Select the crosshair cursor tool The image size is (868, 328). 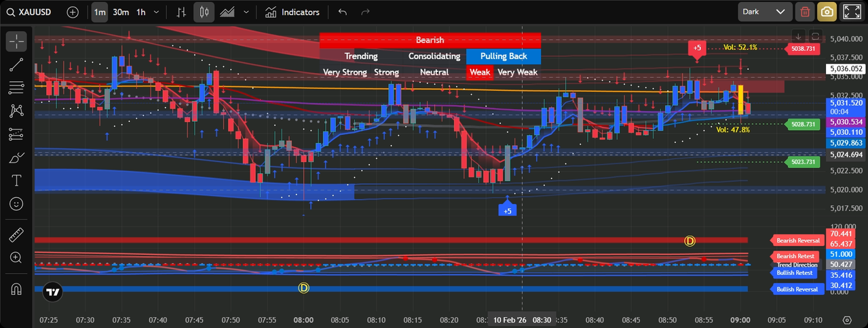(x=16, y=41)
